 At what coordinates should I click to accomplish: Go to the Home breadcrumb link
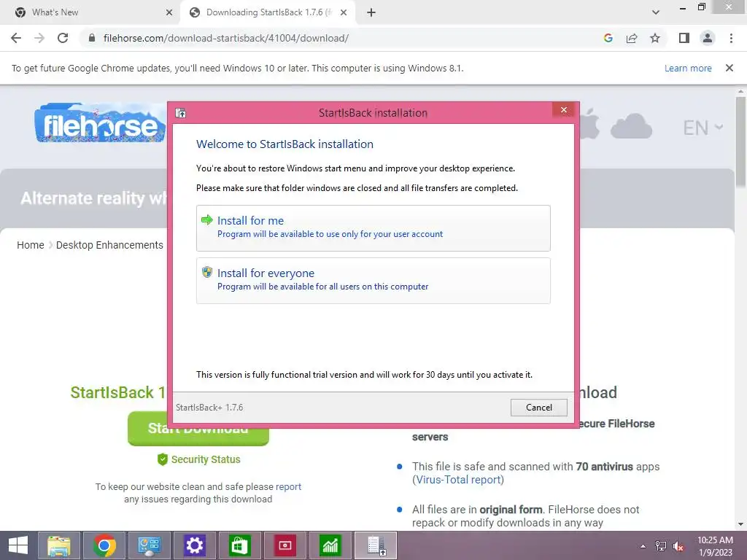tap(31, 245)
